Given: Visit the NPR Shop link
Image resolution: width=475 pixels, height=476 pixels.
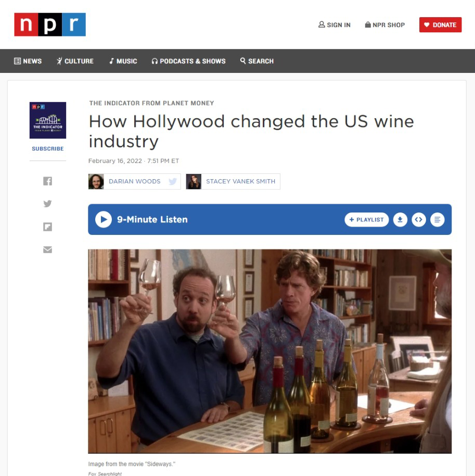Looking at the screenshot, I should click(385, 25).
